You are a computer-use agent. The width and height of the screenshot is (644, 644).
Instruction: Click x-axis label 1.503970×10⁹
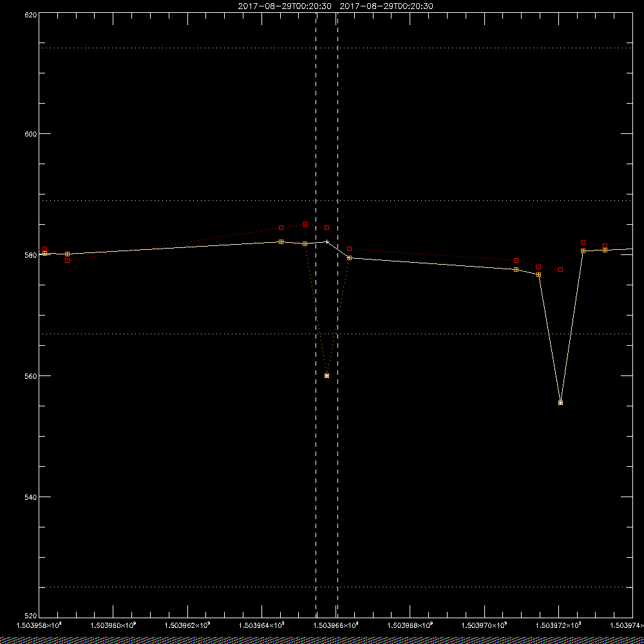coord(485,625)
